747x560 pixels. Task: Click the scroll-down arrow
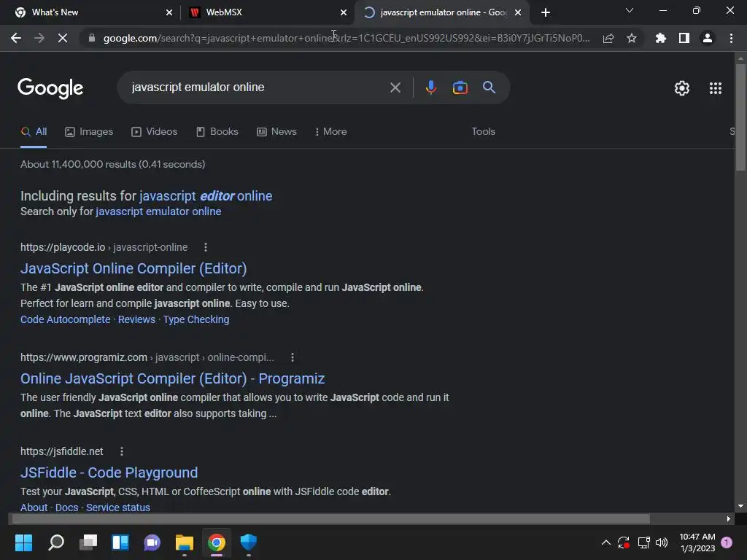pyautogui.click(x=740, y=506)
